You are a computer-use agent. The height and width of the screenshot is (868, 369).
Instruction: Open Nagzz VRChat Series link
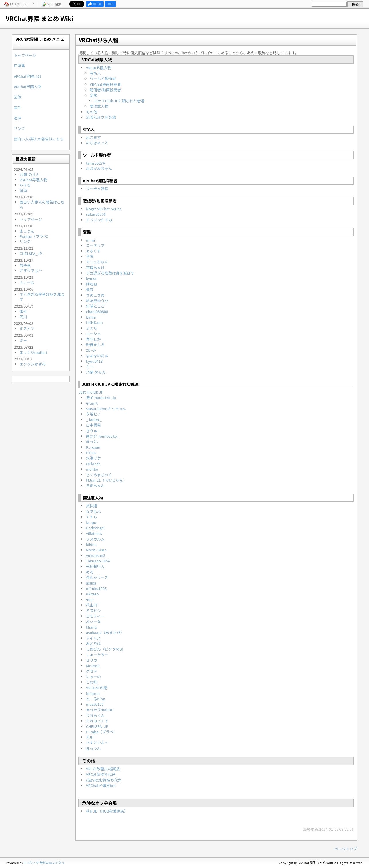[103, 209]
